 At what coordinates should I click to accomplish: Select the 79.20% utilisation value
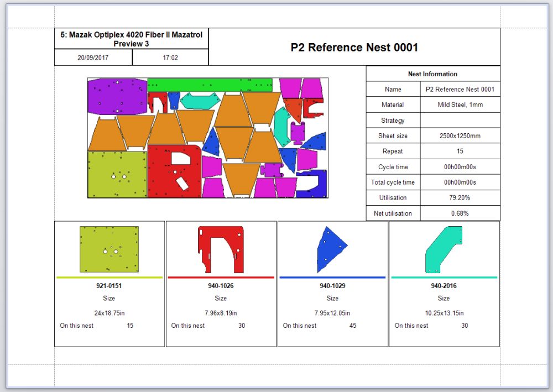click(x=460, y=197)
